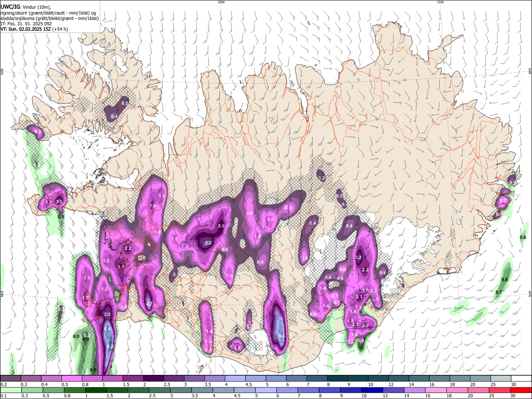Screen dimensions: 532x399
Task: Pick top legend swatch between 20 and 25
Action: [481, 379]
